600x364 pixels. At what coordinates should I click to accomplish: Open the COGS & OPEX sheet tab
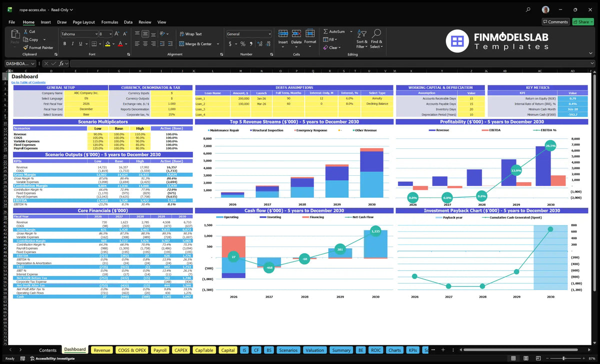(132, 350)
